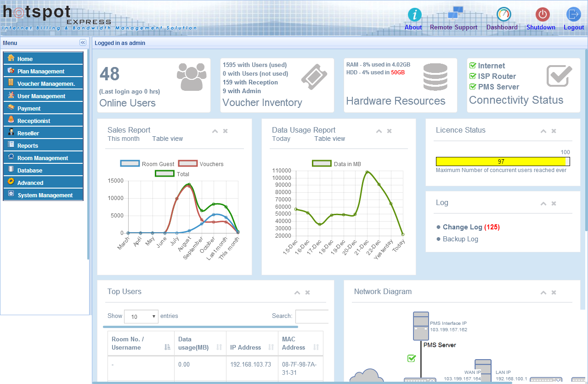Toggle the Vouchers legend box
Image resolution: width=588 pixels, height=384 pixels.
(187, 164)
